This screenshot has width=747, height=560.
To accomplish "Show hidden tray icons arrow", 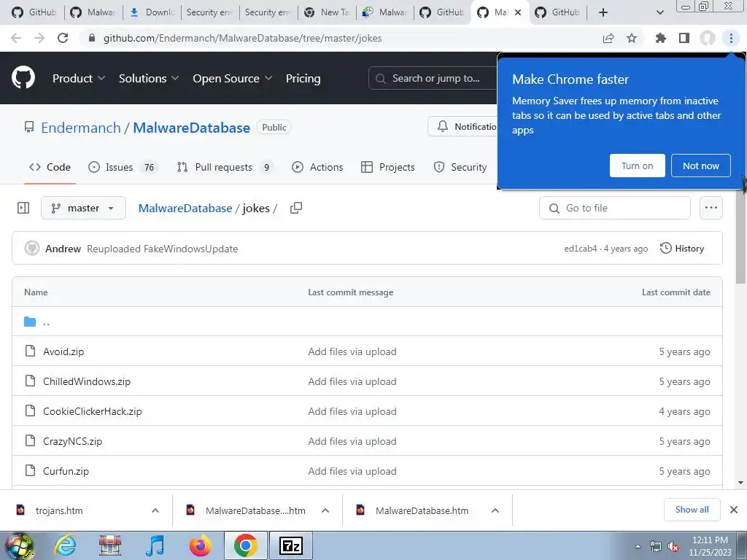I will [638, 547].
